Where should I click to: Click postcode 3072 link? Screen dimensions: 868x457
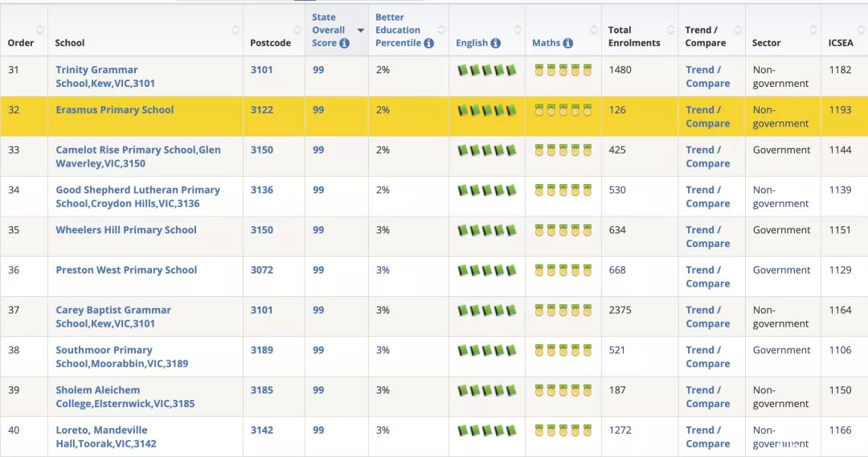coord(262,270)
